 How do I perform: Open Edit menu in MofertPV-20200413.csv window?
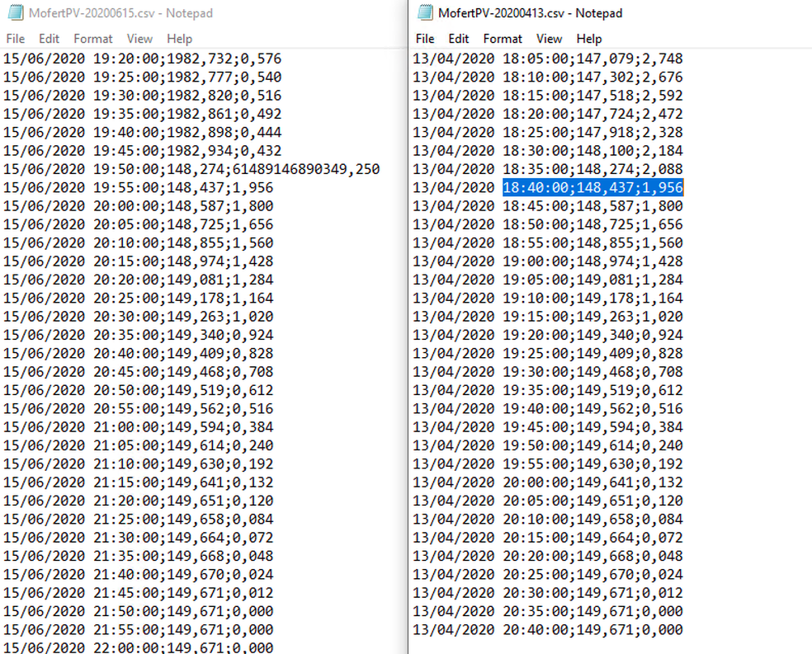[x=459, y=39]
